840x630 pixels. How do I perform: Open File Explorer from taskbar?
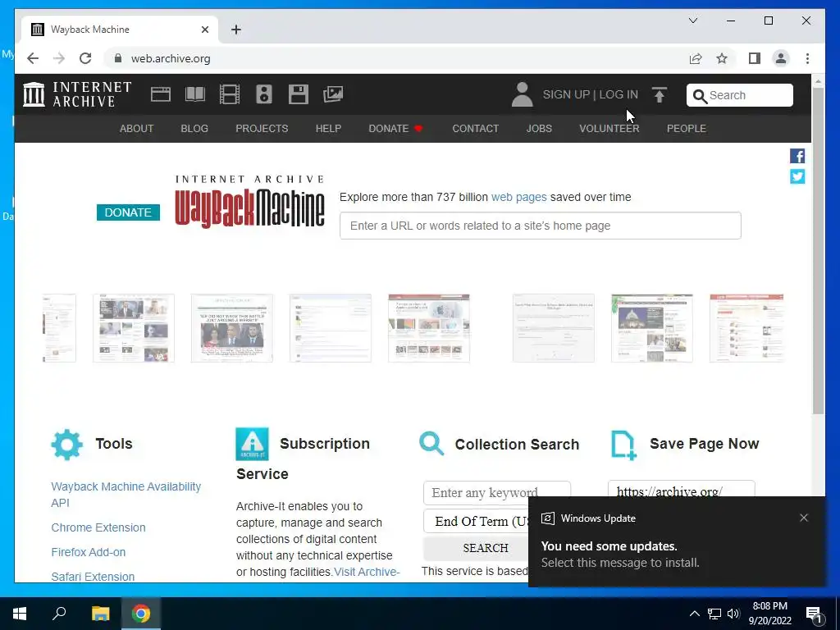point(100,614)
